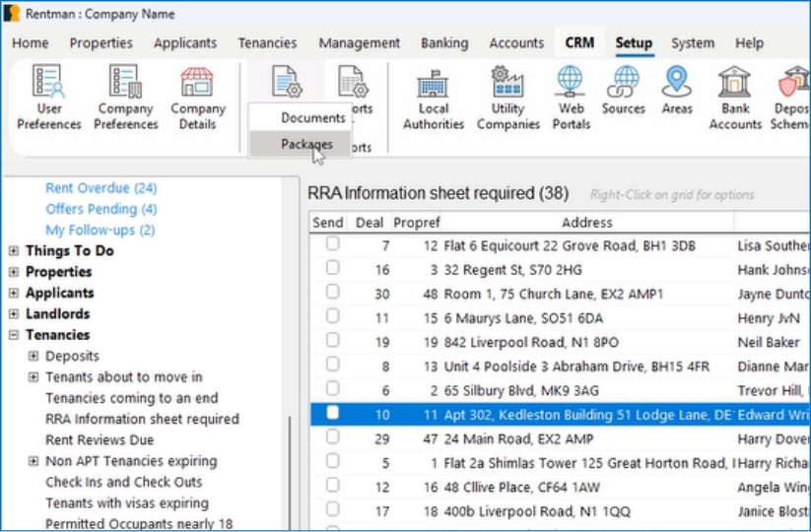Open Utility Companies setup
The image size is (811, 532).
(507, 98)
